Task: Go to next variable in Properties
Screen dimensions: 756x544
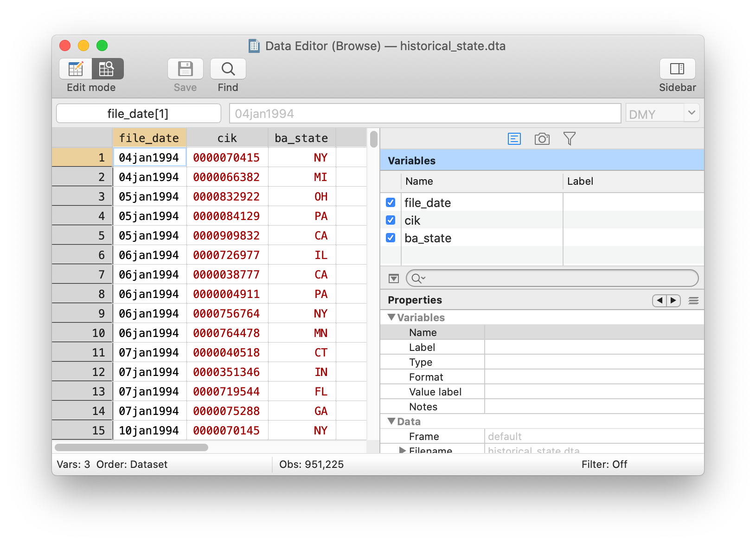Action: coord(673,300)
